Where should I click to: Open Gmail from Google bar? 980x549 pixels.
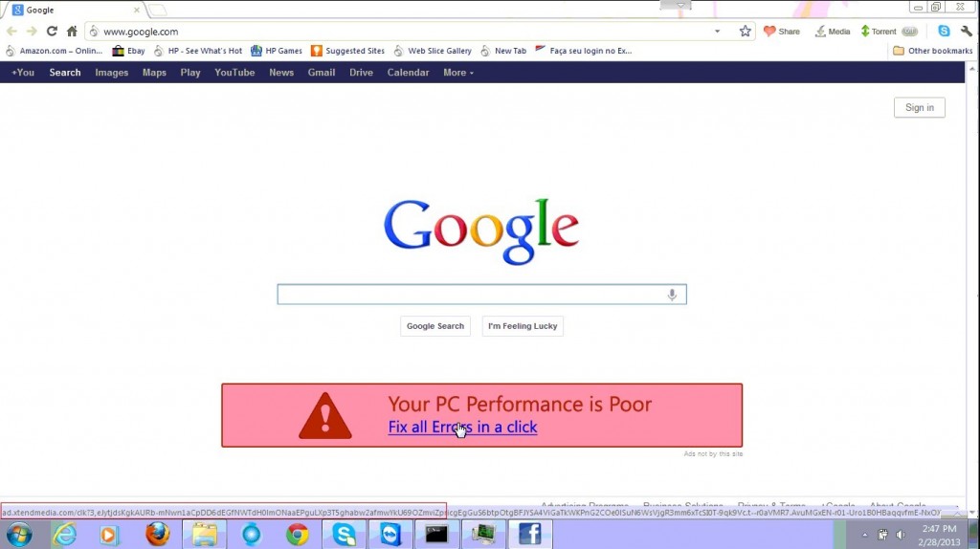coord(322,73)
